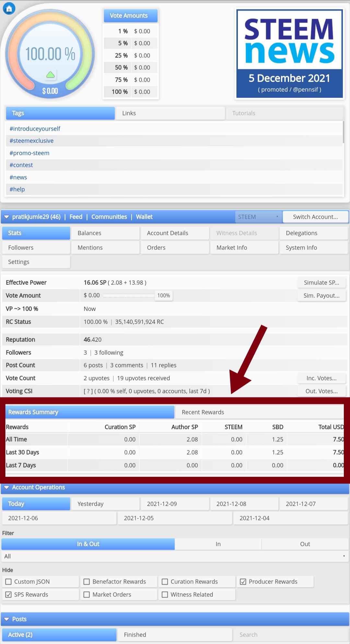The image size is (350, 644).
Task: Click the Sim. Payout button
Action: (x=321, y=296)
